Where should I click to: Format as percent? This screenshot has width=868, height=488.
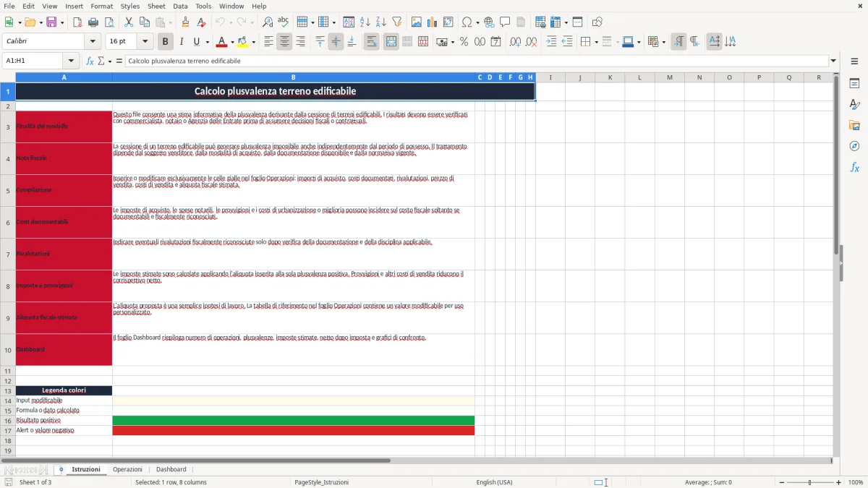[x=464, y=42]
